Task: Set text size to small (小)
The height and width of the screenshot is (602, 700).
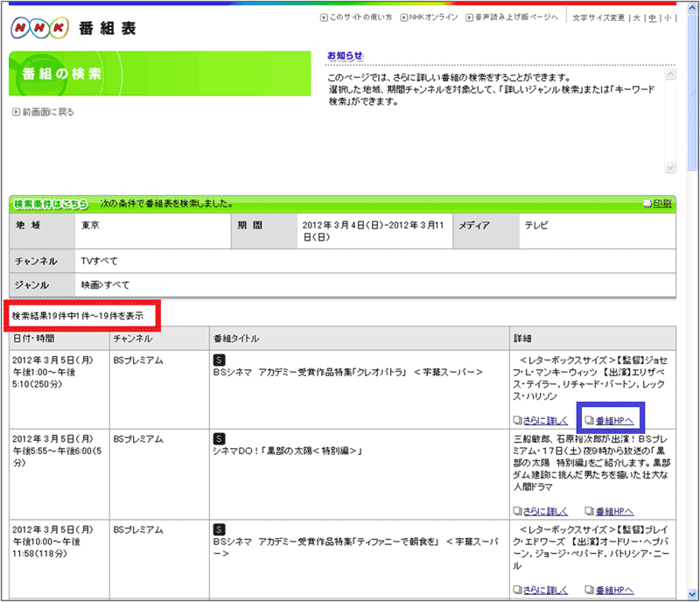Action: pyautogui.click(x=667, y=17)
